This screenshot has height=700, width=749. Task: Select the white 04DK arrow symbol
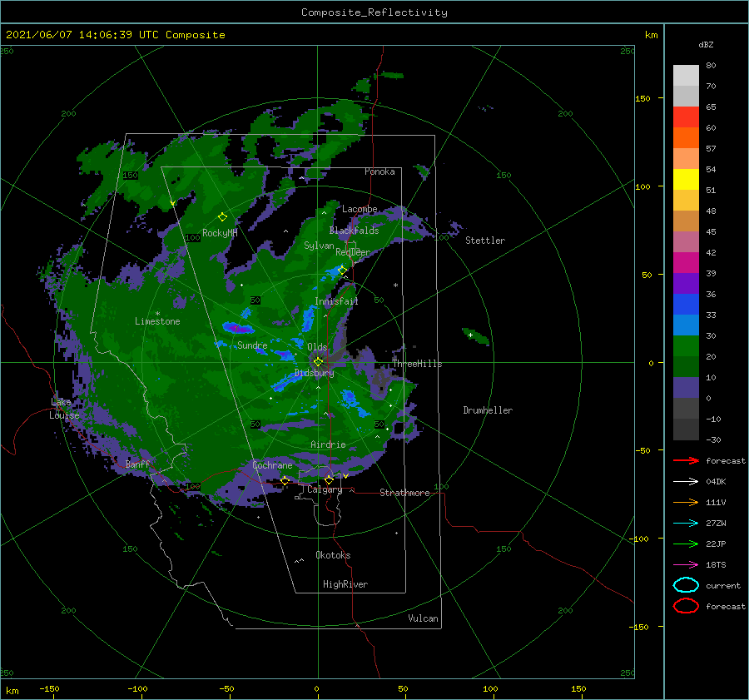[686, 481]
